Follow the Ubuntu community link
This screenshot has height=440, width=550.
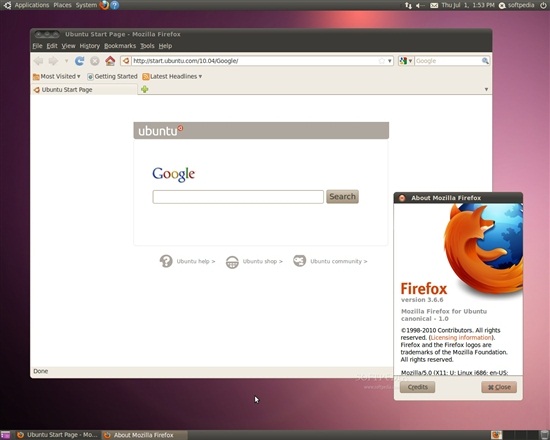tap(338, 261)
